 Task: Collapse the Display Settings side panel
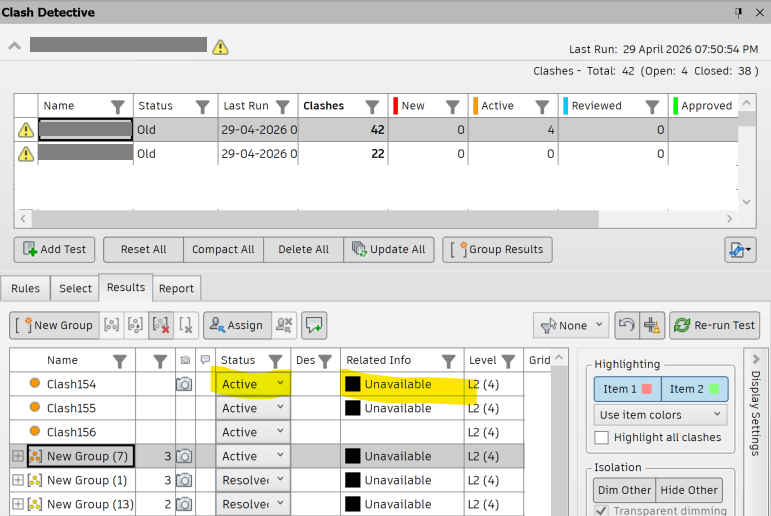(x=756, y=359)
